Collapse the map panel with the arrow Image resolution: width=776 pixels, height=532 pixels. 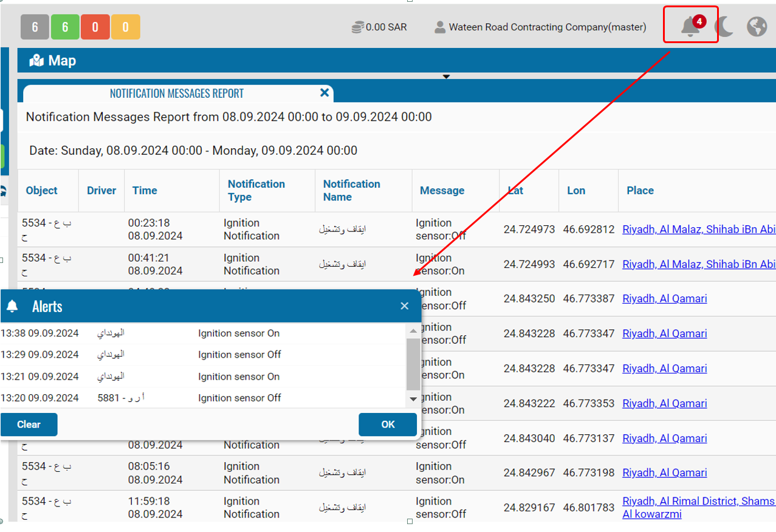[x=446, y=77]
